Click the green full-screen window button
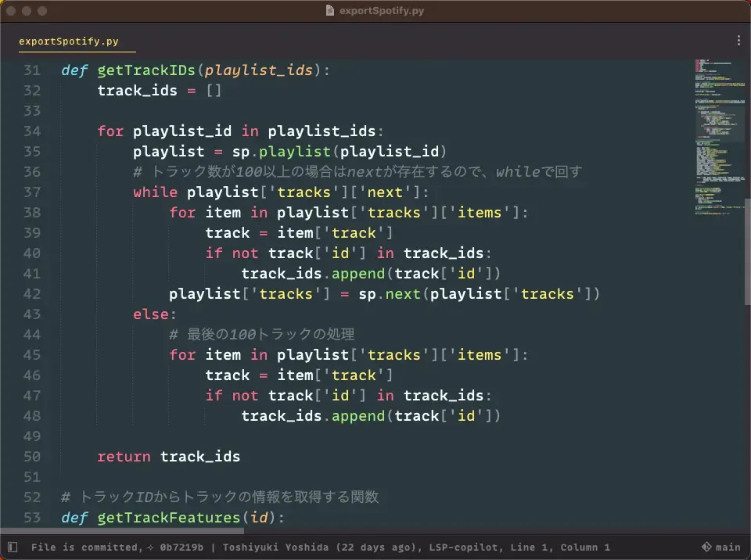Viewport: 751px width, 560px height. tap(42, 11)
